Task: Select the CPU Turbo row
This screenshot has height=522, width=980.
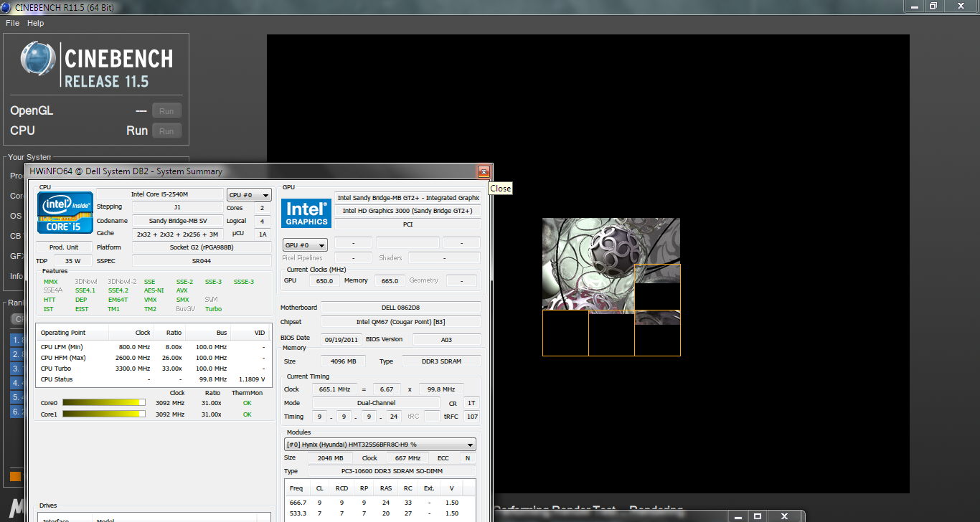Action: [153, 369]
